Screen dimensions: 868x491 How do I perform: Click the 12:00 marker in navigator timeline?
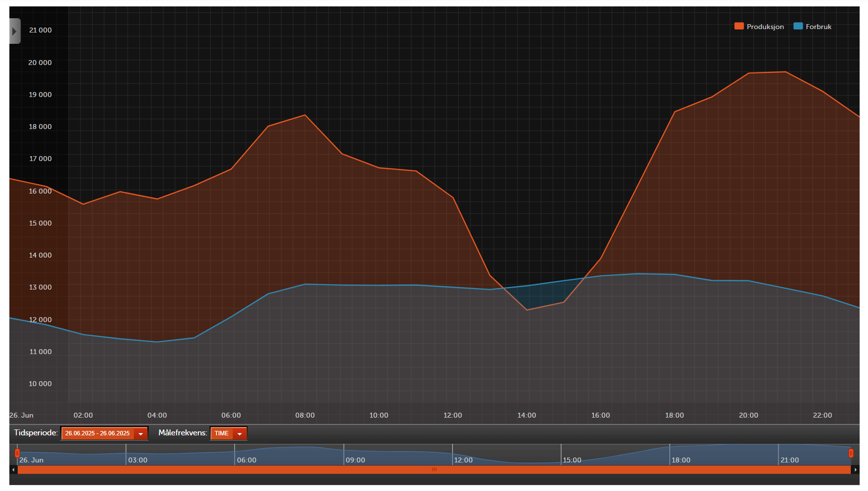463,460
